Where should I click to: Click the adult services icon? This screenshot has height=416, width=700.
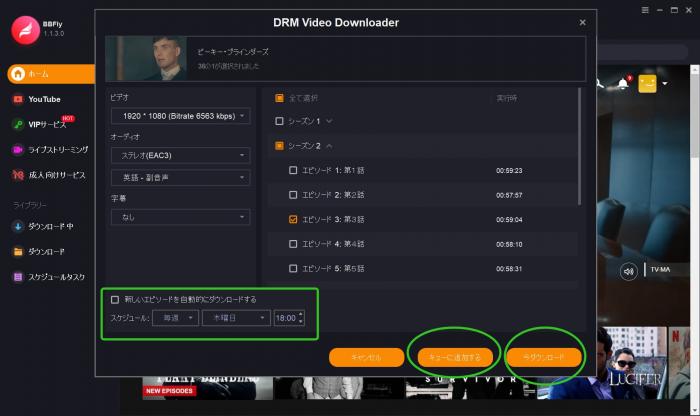point(18,175)
